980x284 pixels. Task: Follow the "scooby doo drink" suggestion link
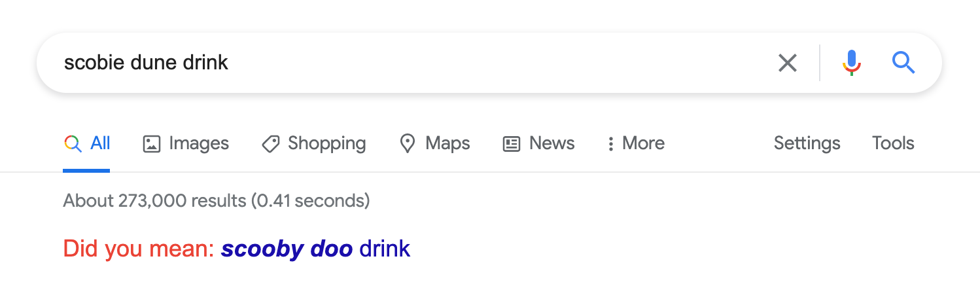tap(315, 249)
